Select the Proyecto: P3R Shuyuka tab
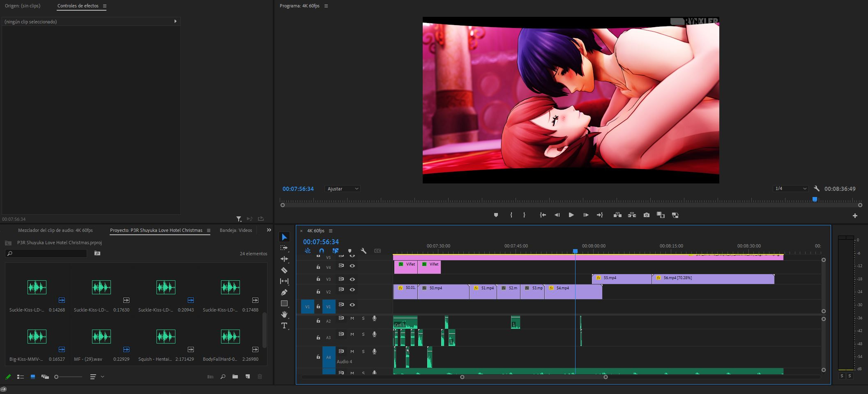Image resolution: width=868 pixels, height=394 pixels. [x=156, y=231]
